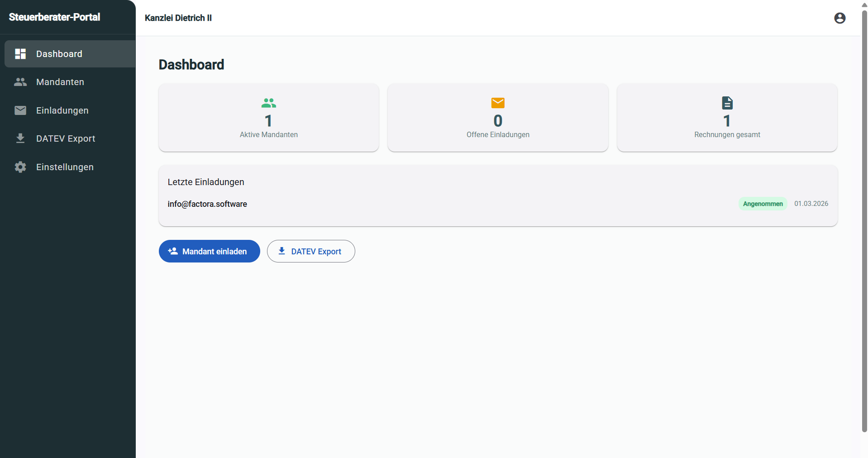Click the Angenommen status badge
Screen dimensions: 868x458
(762, 204)
